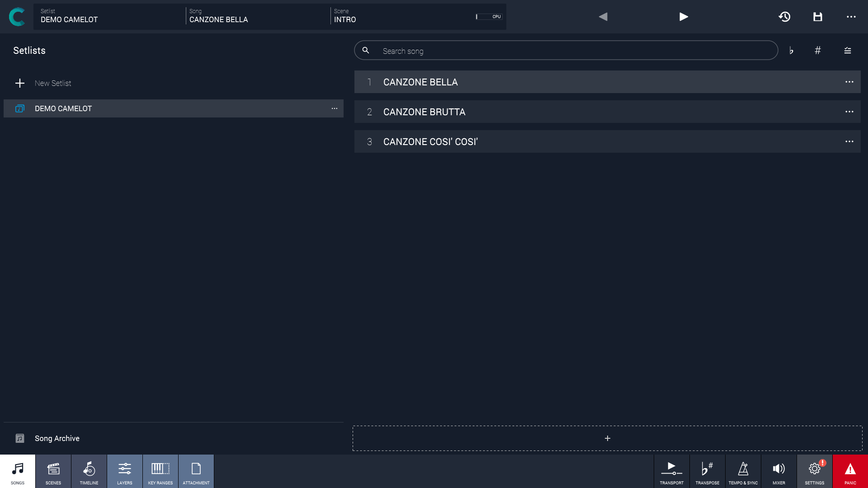Open options menu for DEMO CAMELOT setlist
This screenshot has width=868, height=488.
[x=334, y=108]
